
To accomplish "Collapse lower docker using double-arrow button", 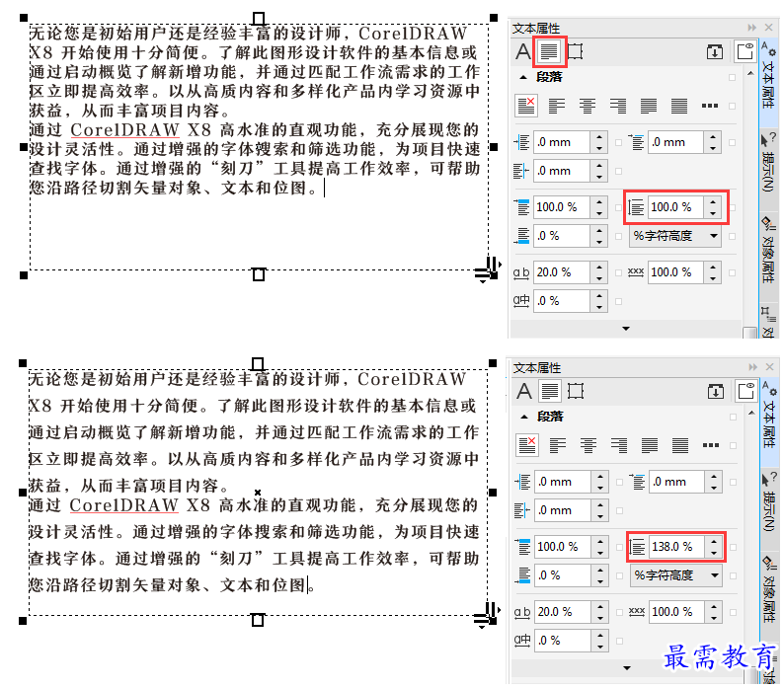I will 752,367.
